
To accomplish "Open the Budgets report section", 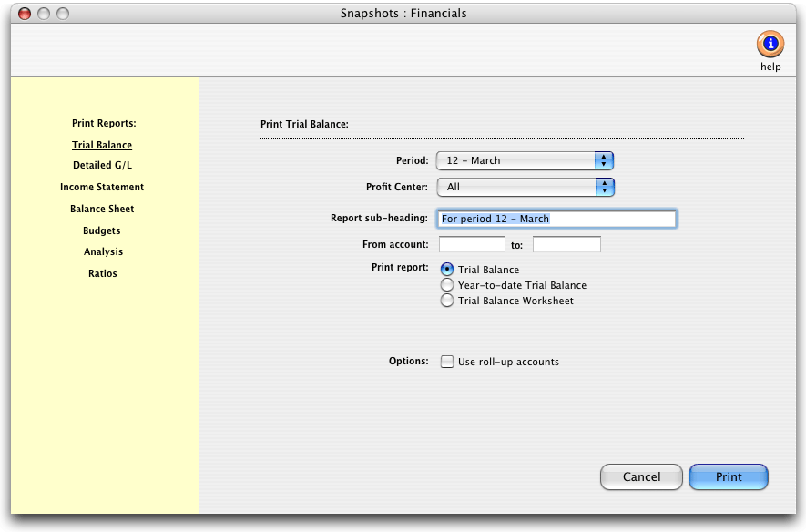I will [102, 230].
